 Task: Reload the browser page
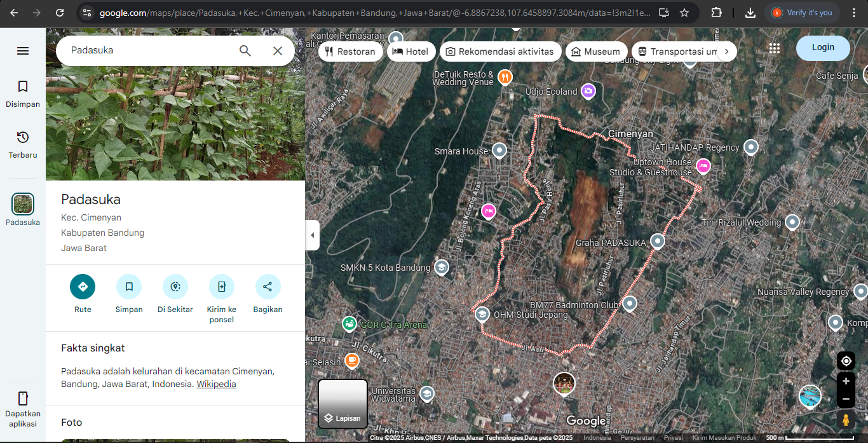(x=60, y=13)
